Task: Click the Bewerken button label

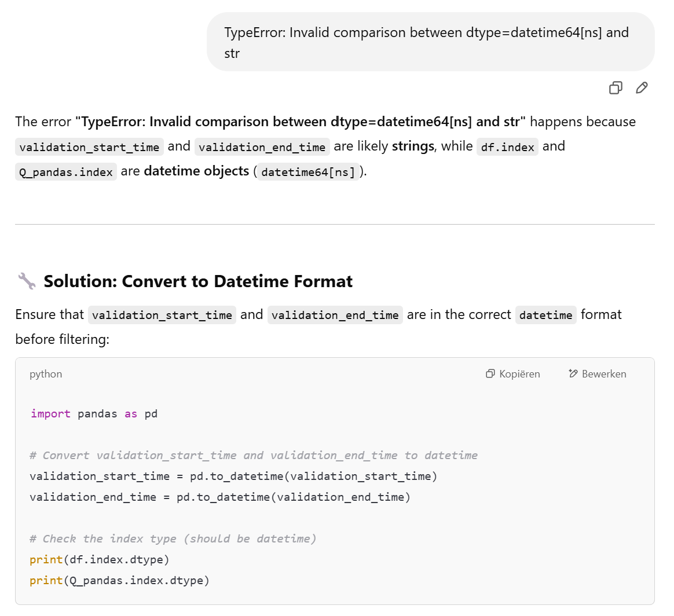Action: pos(604,374)
